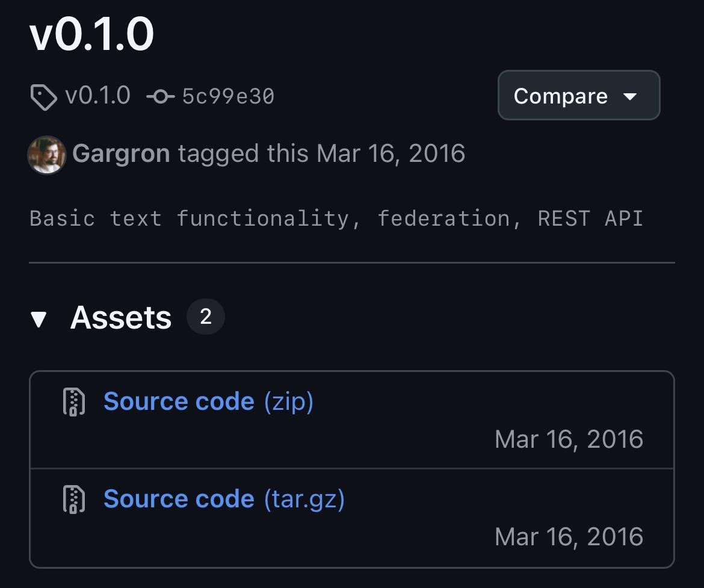Open the Gargron username link
This screenshot has width=704, height=588.
point(121,153)
